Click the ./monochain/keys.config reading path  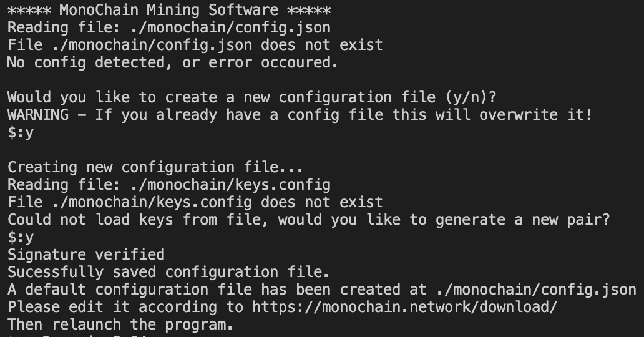click(x=230, y=185)
